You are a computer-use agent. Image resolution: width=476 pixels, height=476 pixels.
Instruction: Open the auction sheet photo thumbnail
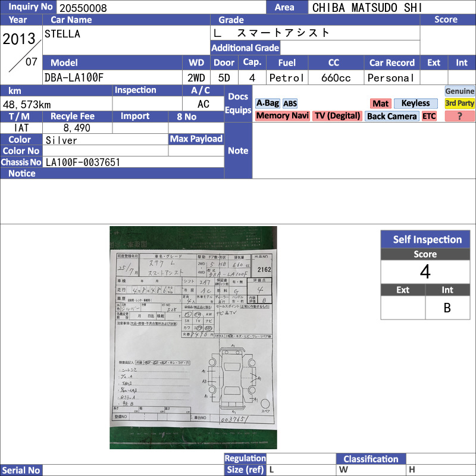coord(193,337)
